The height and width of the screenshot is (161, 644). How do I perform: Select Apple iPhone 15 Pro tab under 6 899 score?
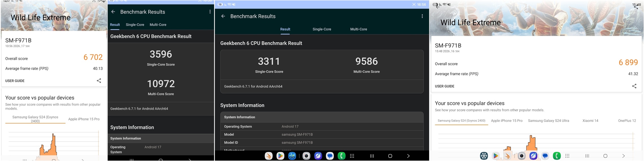(x=507, y=121)
